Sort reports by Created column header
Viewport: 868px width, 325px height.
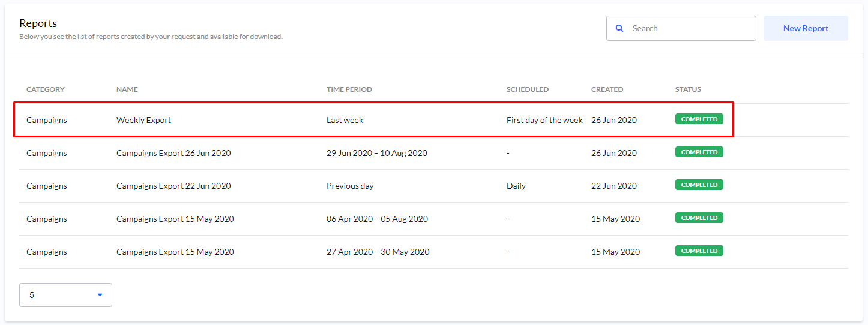pyautogui.click(x=607, y=89)
